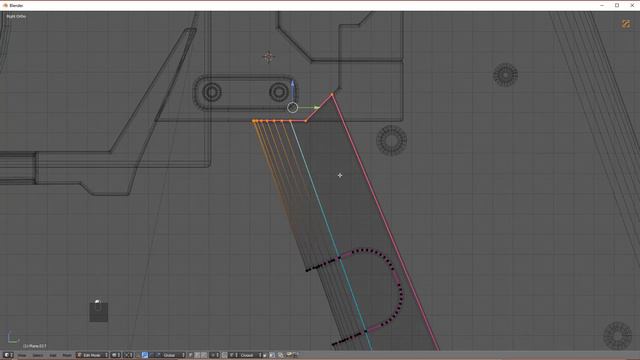
Task: Open the View menu in 3D header
Action: pos(22,356)
